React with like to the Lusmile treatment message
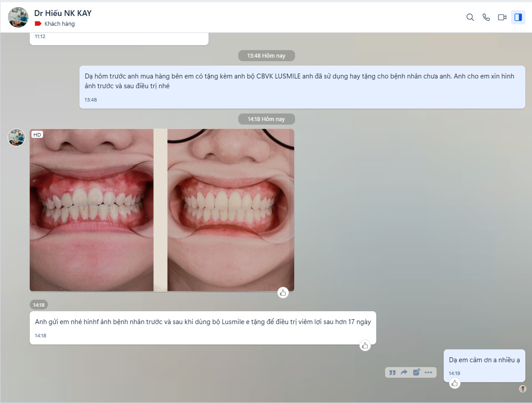The height and width of the screenshot is (403, 532). click(365, 346)
